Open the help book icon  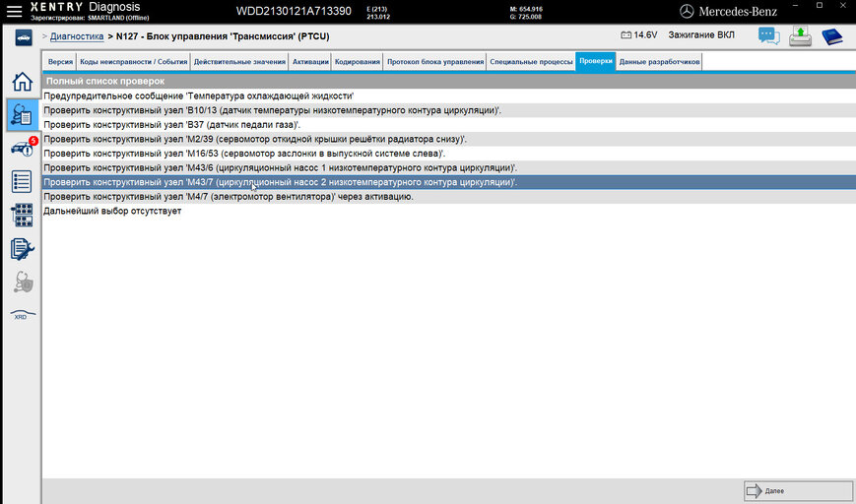coord(832,36)
